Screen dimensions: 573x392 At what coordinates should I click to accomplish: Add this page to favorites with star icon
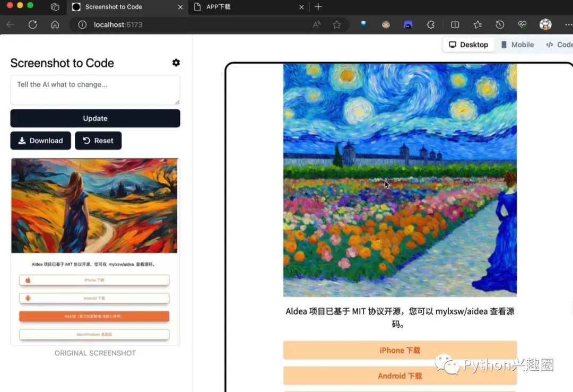tap(336, 24)
